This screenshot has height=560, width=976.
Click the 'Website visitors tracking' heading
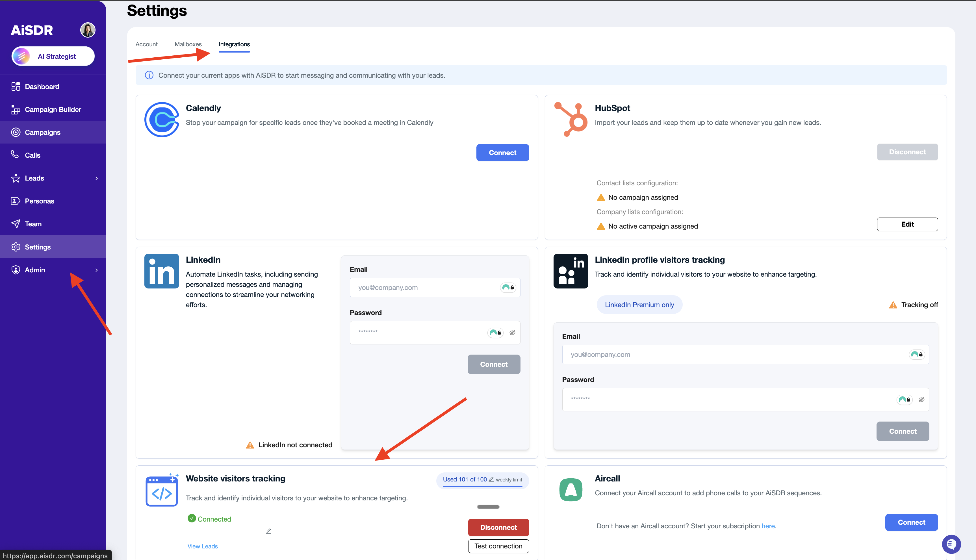[x=235, y=478]
